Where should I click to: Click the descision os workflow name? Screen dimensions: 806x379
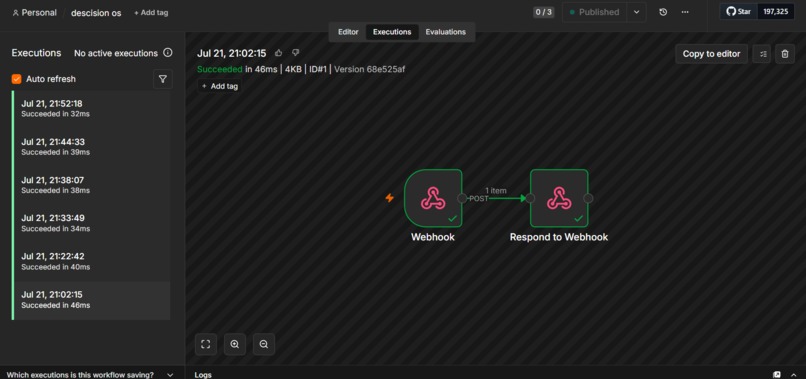[96, 13]
